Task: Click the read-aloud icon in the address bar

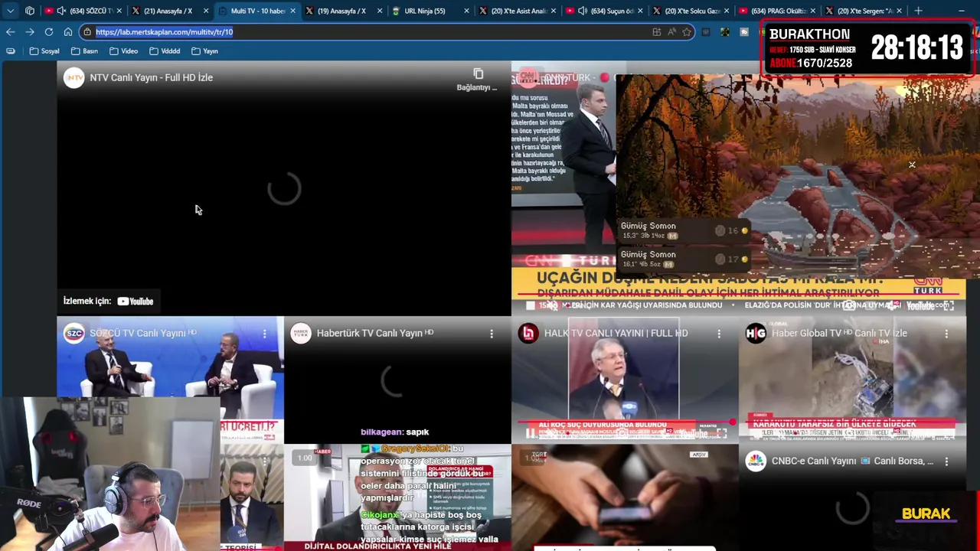Action: 671,32
